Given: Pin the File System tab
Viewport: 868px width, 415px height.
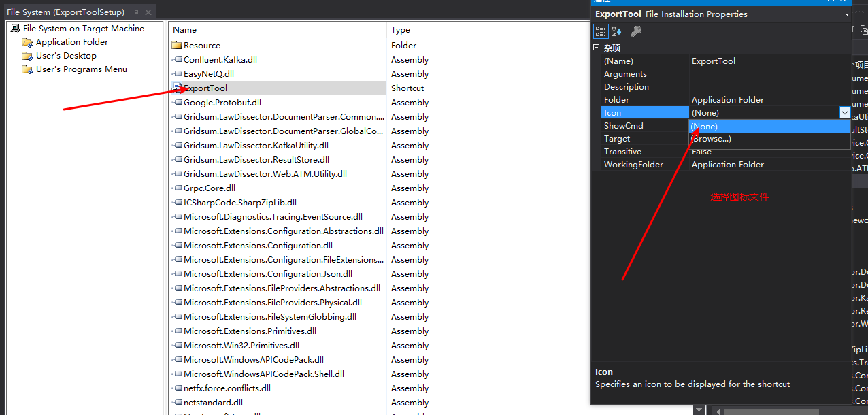Looking at the screenshot, I should tap(136, 12).
